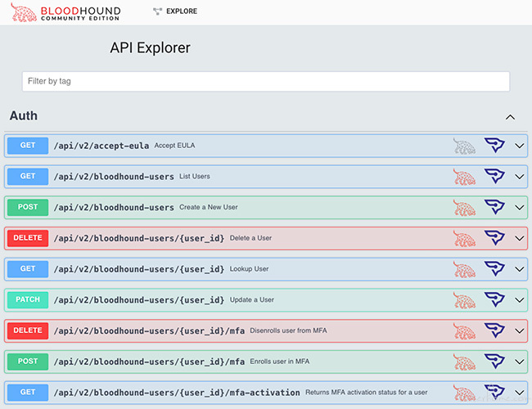Expand the List Users endpoint

tap(520, 177)
